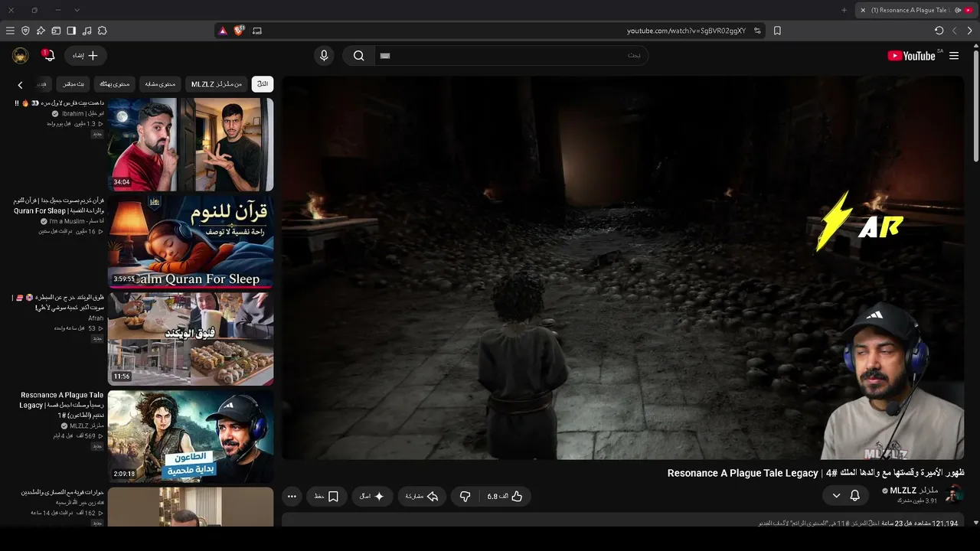The height and width of the screenshot is (551, 980).
Task: Click the like button showing 6.8 thousand
Action: 505,497
